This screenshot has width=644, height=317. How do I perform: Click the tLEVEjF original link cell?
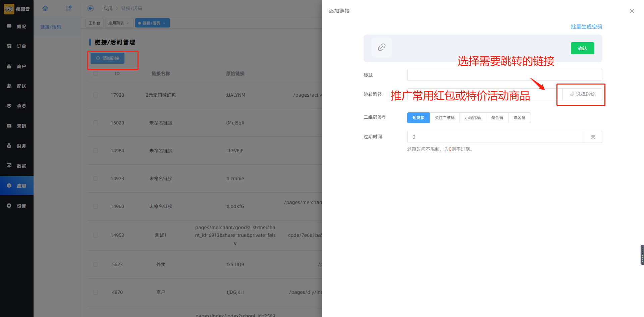[x=235, y=151]
